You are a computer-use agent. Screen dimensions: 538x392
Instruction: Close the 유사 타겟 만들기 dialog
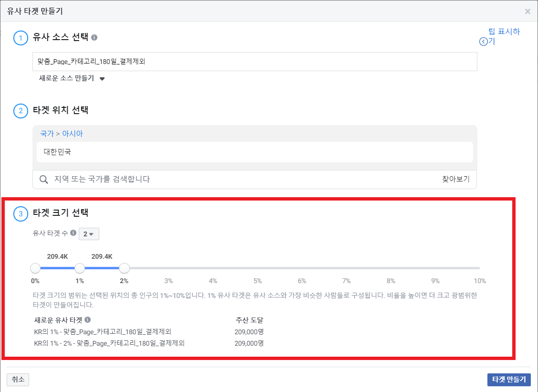click(527, 11)
